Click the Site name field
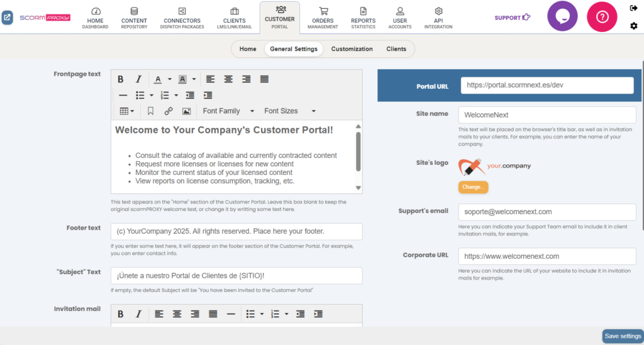Image resolution: width=644 pixels, height=345 pixels. click(x=547, y=115)
